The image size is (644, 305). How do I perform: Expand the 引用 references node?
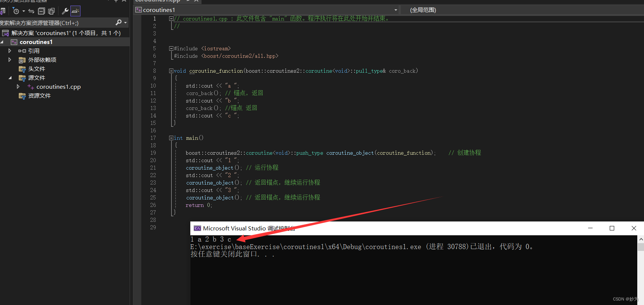coord(10,51)
